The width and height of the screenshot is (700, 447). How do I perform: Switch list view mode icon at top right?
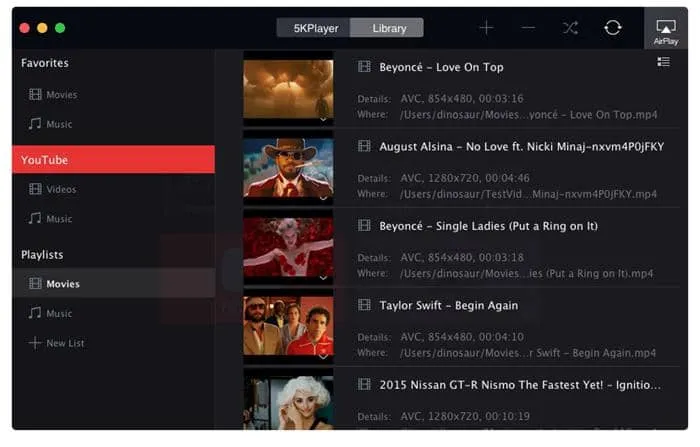(663, 62)
